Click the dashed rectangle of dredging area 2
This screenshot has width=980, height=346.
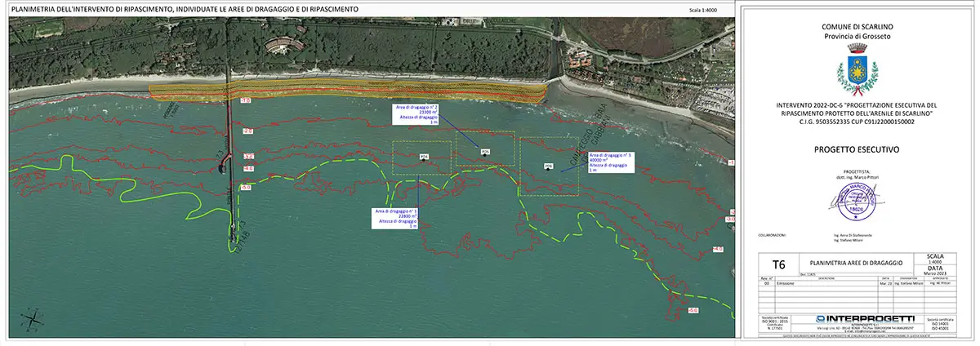485,149
